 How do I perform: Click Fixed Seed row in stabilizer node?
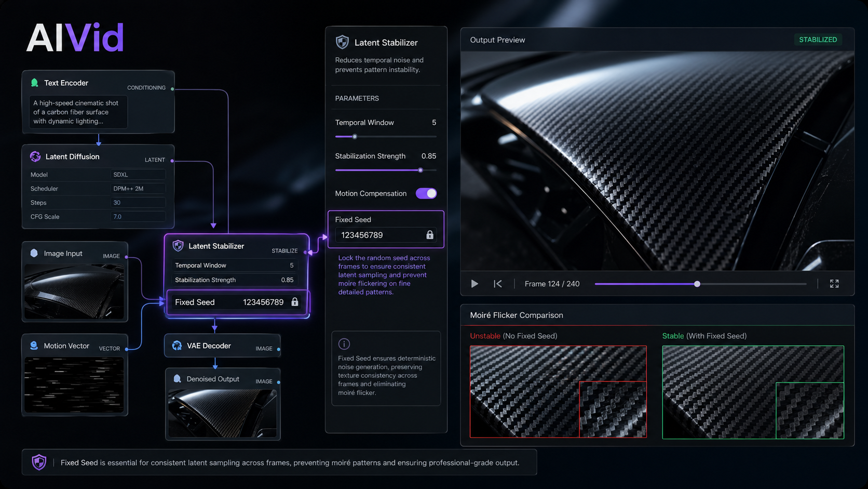pyautogui.click(x=237, y=302)
